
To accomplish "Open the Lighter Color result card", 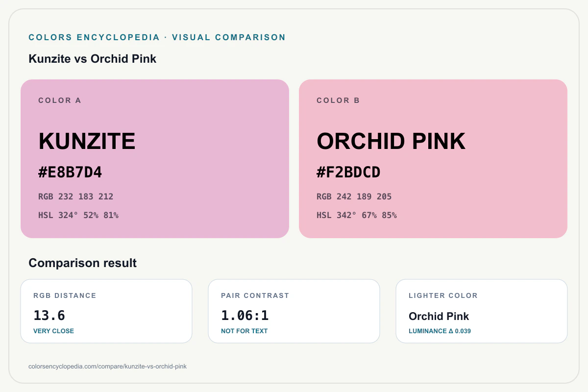I will 482,311.
